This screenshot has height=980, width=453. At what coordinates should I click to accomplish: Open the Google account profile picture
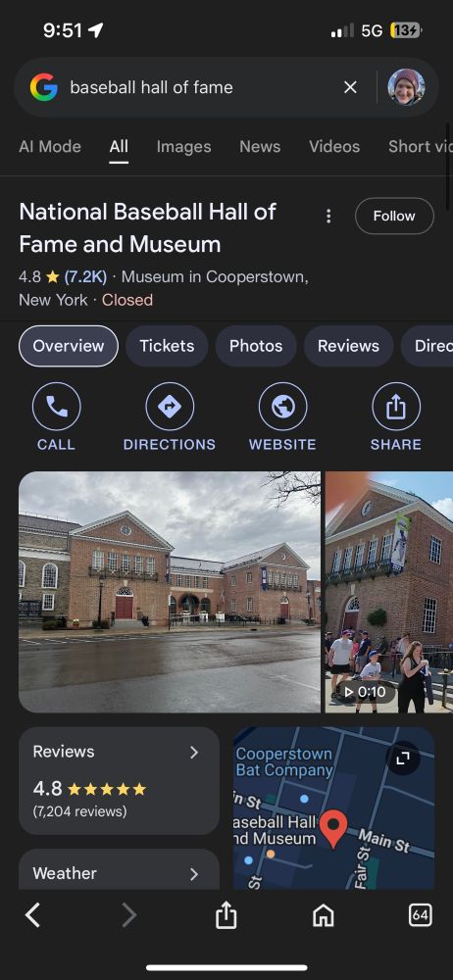pos(407,87)
